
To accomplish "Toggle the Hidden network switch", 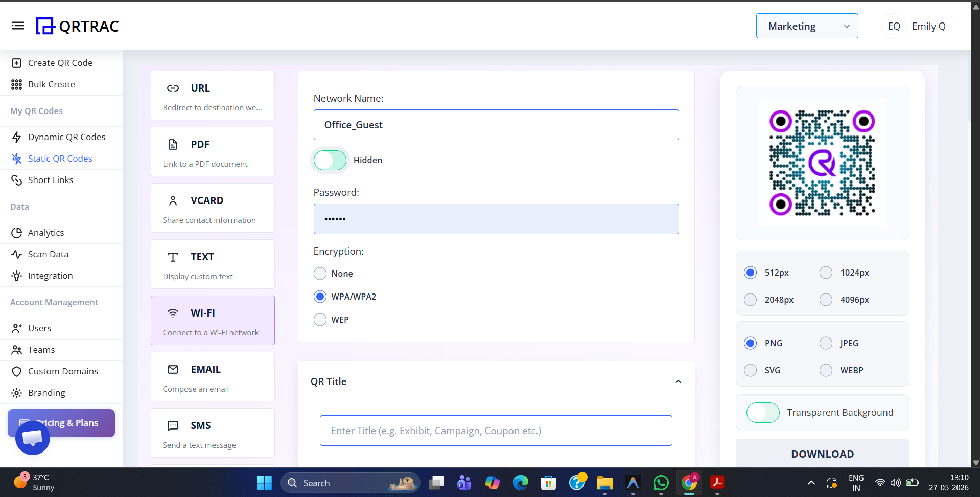I will (330, 160).
